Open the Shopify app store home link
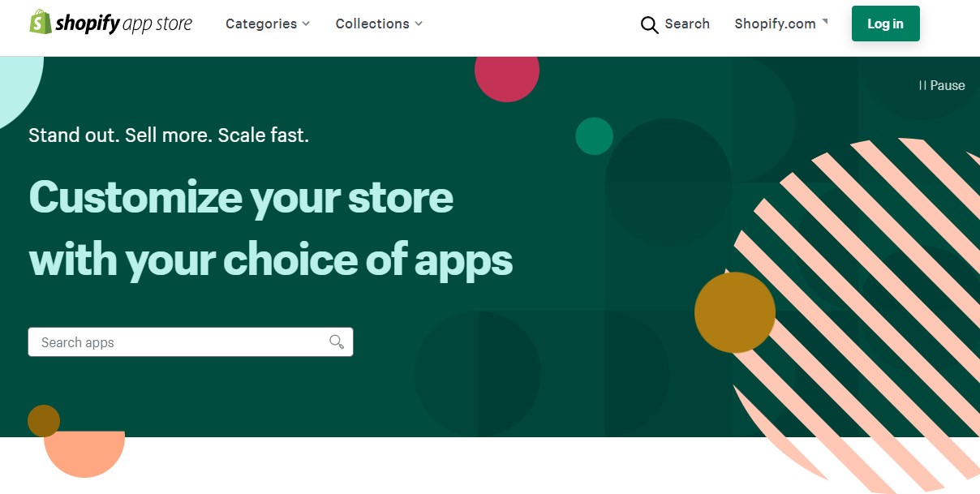This screenshot has width=980, height=494. (x=111, y=23)
